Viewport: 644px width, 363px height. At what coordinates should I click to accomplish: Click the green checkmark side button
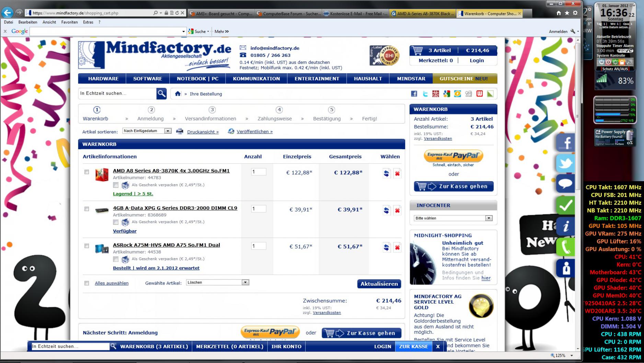pos(565,205)
